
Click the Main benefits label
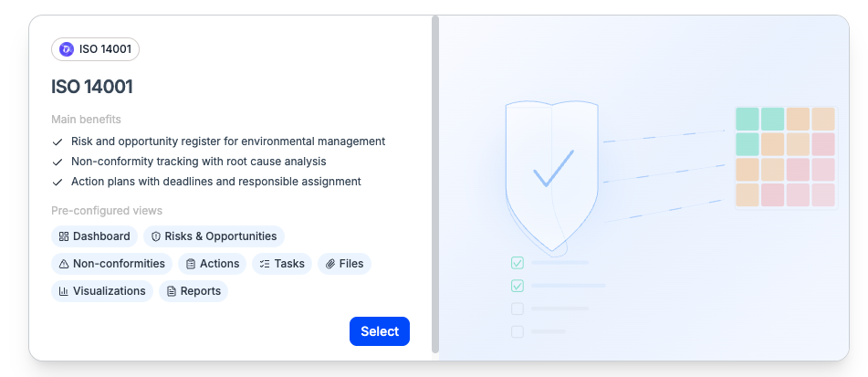pos(86,120)
